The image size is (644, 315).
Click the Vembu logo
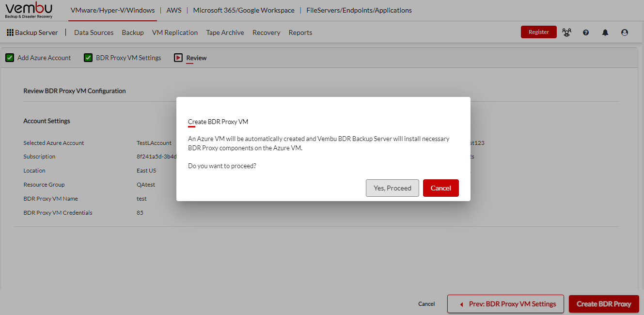(x=29, y=10)
